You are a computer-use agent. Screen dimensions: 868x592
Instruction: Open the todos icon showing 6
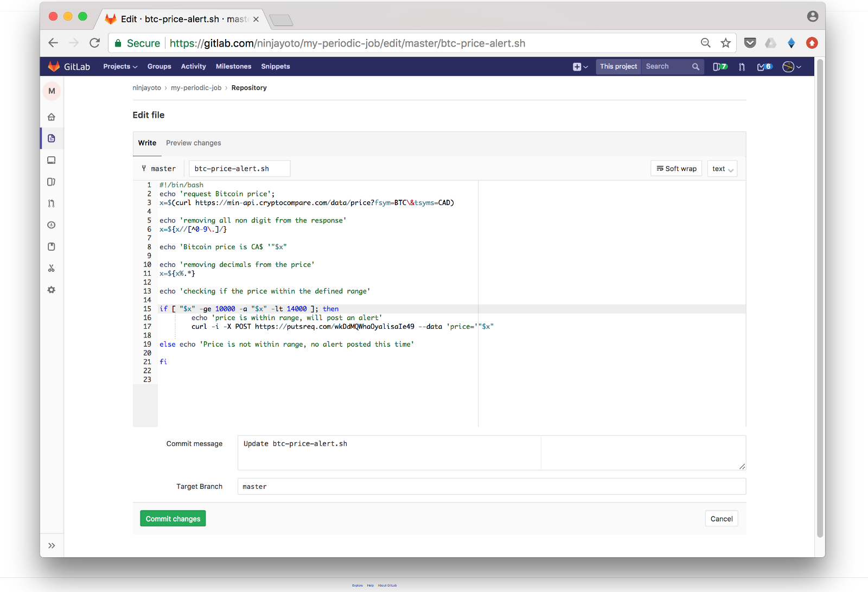click(764, 67)
